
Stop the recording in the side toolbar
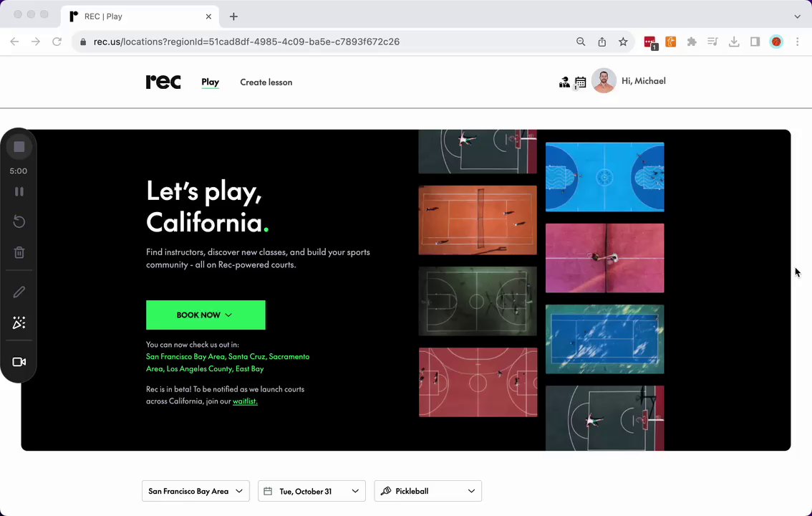[x=19, y=147]
